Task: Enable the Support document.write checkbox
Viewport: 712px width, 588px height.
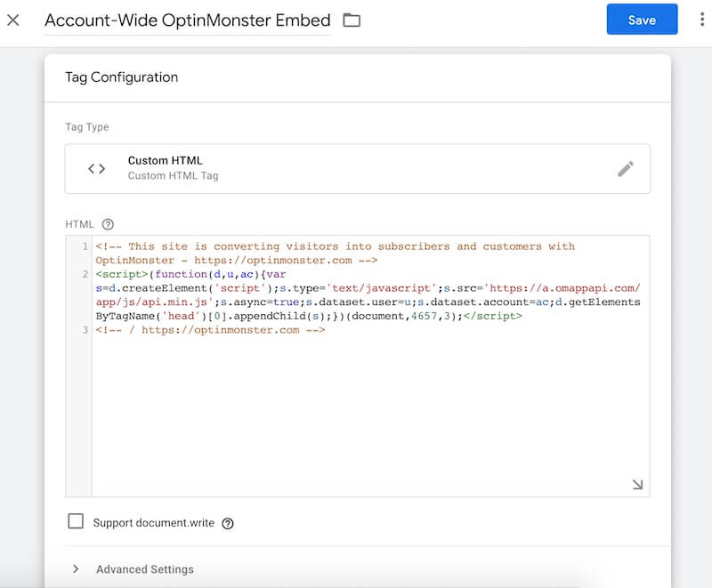Action: [76, 521]
